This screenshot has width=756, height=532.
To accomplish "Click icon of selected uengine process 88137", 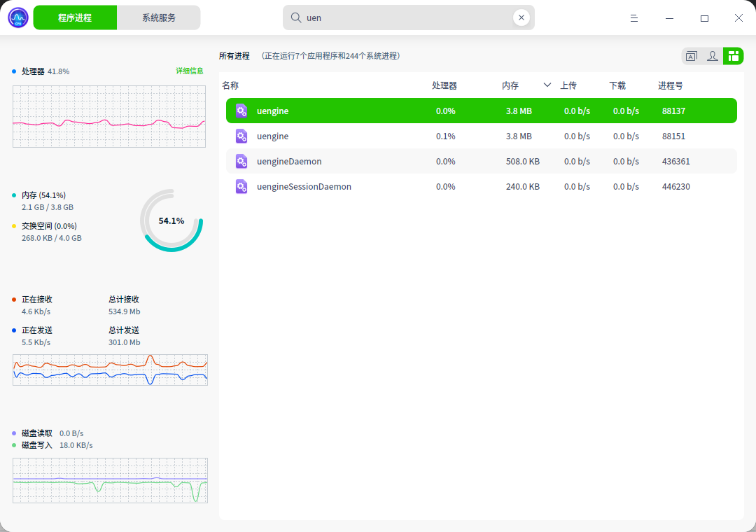I will click(x=241, y=111).
